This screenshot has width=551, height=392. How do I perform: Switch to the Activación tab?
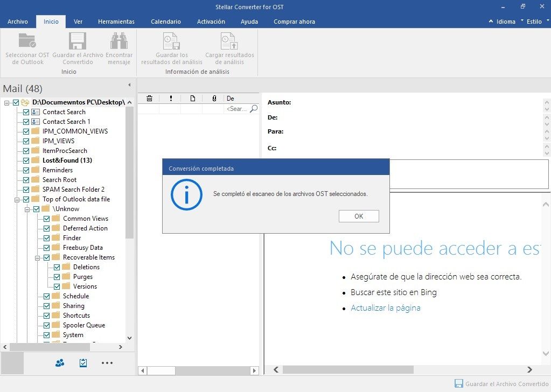coord(211,22)
